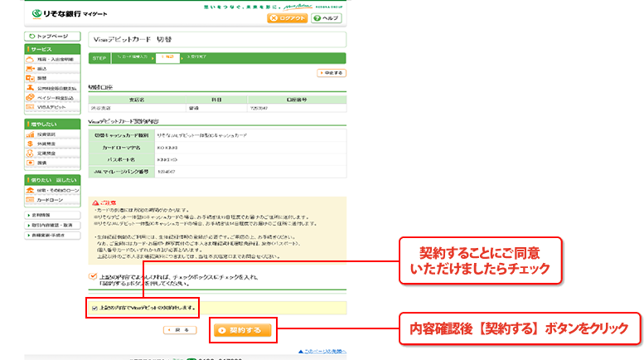Click the 中止する cancel button
644x360 pixels.
click(332, 73)
